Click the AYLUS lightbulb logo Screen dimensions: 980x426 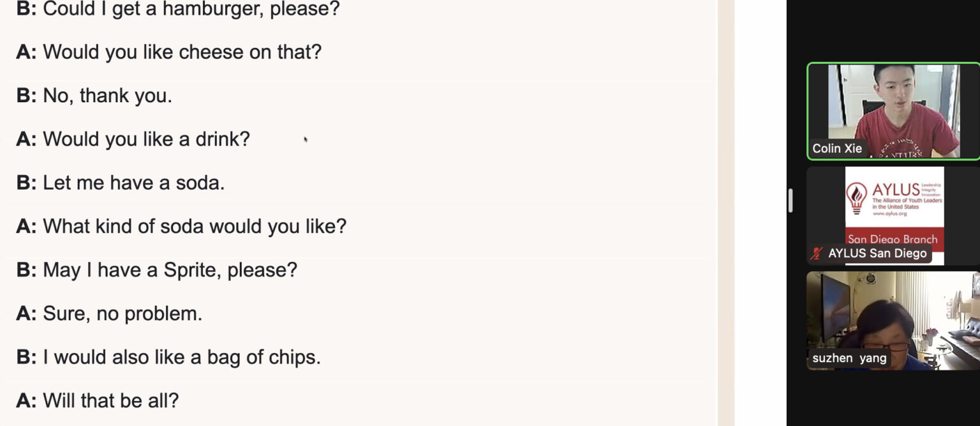point(856,197)
